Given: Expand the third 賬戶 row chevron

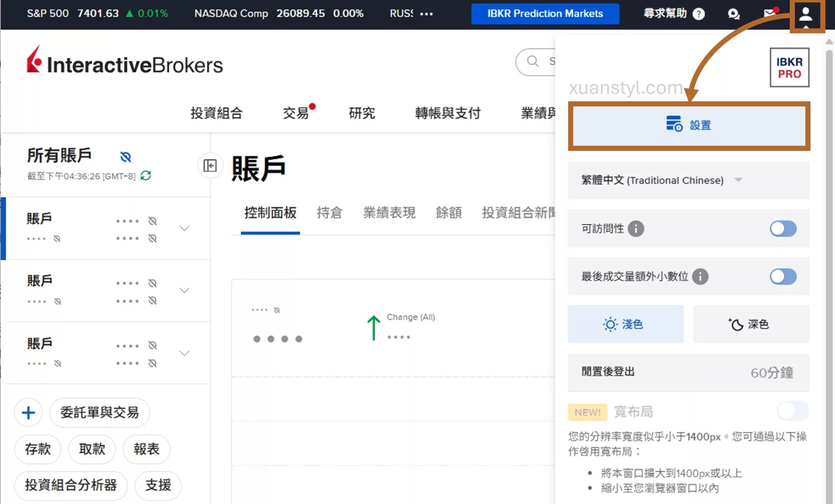Looking at the screenshot, I should point(184,353).
